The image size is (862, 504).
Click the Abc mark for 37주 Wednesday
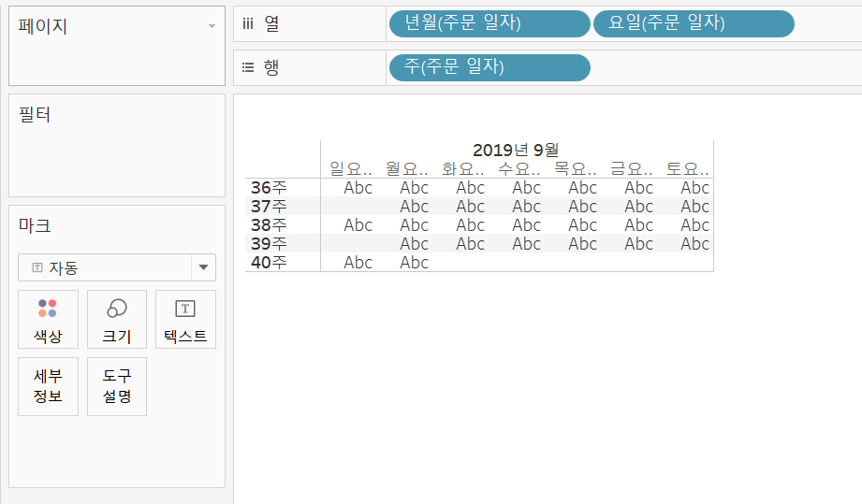(x=527, y=207)
